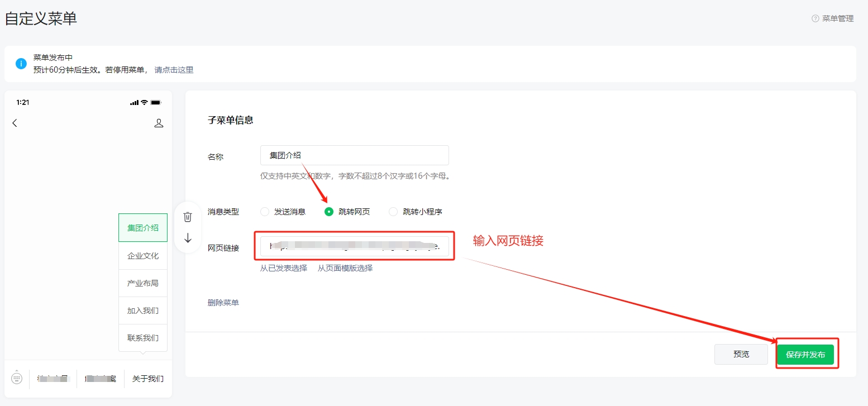Image resolution: width=868 pixels, height=406 pixels.
Task: Click the help question icon near 菜单管理
Action: 815,18
